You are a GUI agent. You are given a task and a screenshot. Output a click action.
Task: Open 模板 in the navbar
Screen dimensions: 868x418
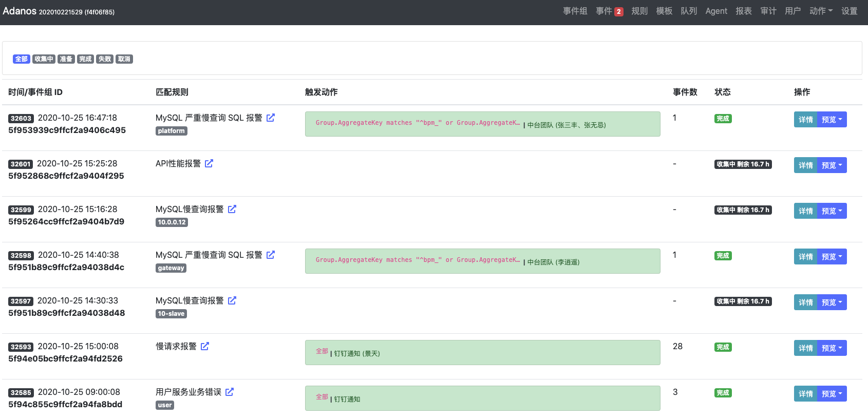point(664,11)
